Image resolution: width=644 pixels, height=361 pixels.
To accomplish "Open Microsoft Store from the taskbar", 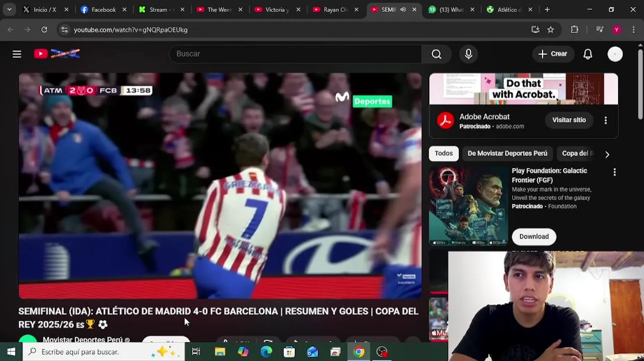I will (289, 352).
